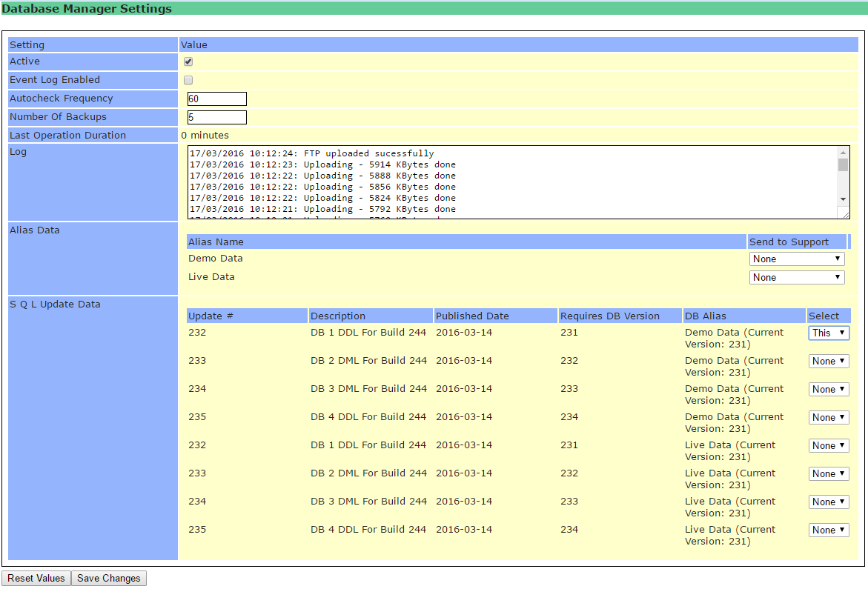Click the Save Changes button
The width and height of the screenshot is (868, 589).
coord(109,579)
